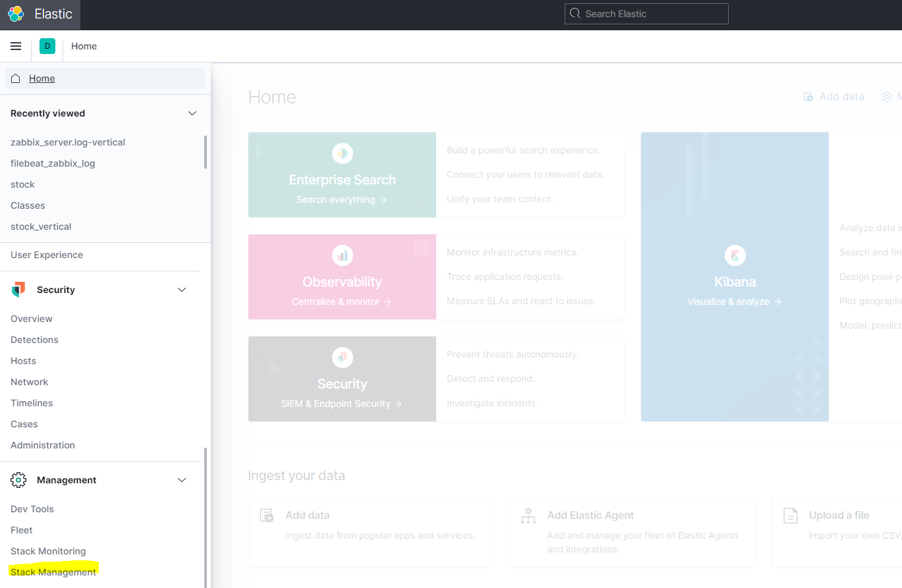Open recently viewed stock_vertical
This screenshot has height=588, width=902.
41,227
